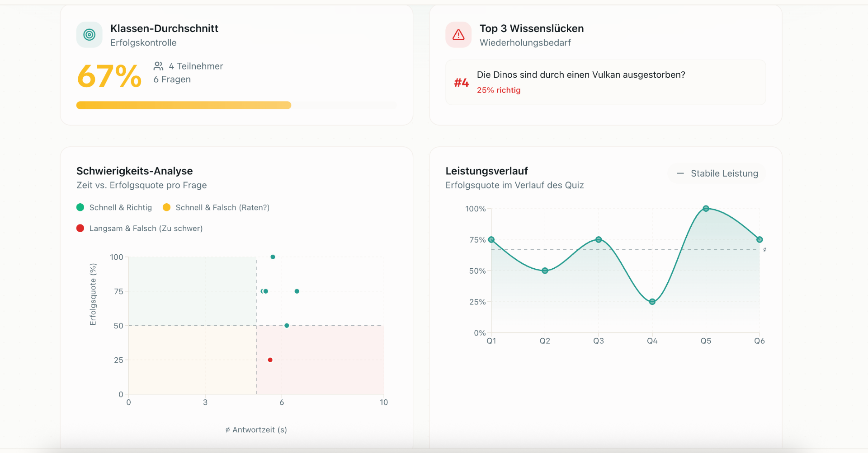Click the Schwierigkeits-Analyse heading

[x=135, y=171]
